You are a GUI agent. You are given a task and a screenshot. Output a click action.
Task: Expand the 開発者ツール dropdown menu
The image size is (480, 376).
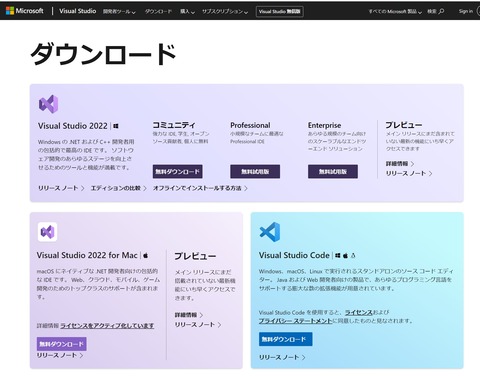[x=119, y=11]
